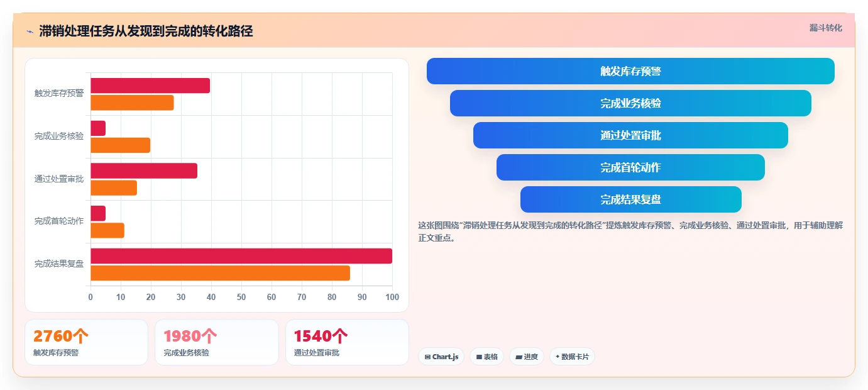Click the 完成首轮动作 y-axis label in chart
868x390 pixels.
tap(59, 221)
